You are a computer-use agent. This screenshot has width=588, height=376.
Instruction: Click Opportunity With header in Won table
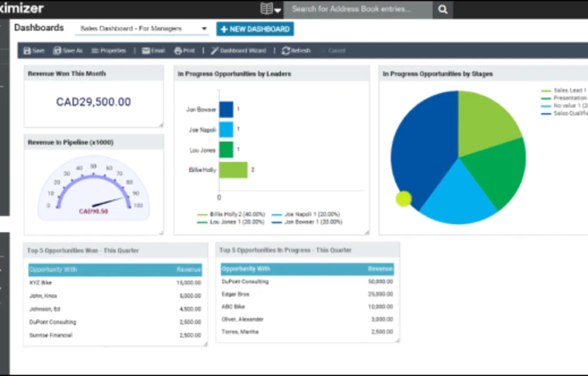point(53,270)
